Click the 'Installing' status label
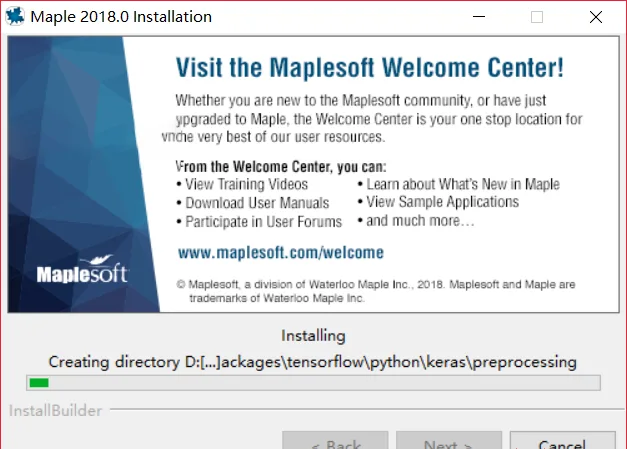The image size is (627, 449). 313,336
